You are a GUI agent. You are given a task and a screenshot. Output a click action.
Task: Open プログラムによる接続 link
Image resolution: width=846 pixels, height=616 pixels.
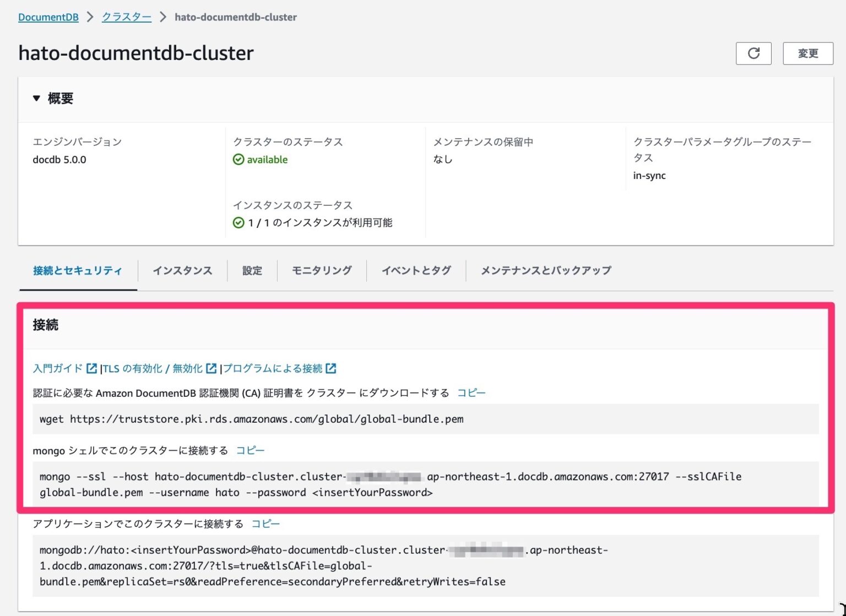[273, 368]
